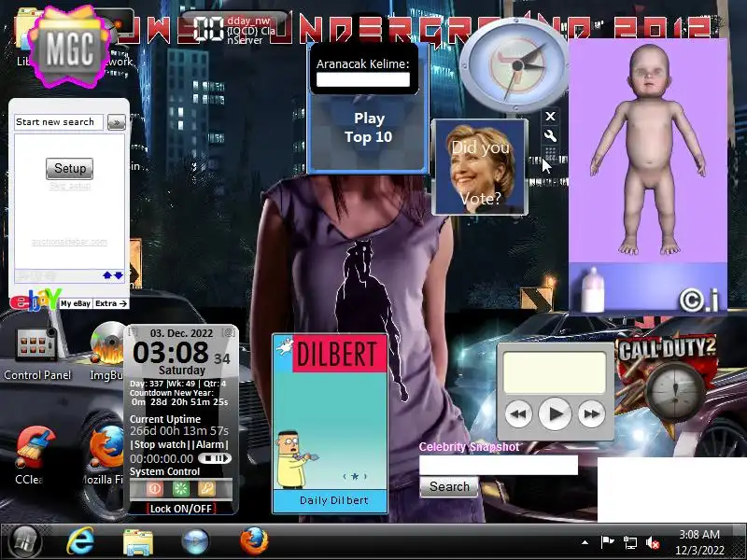Select the Stop watch option
The width and height of the screenshot is (747, 560).
coord(160,444)
